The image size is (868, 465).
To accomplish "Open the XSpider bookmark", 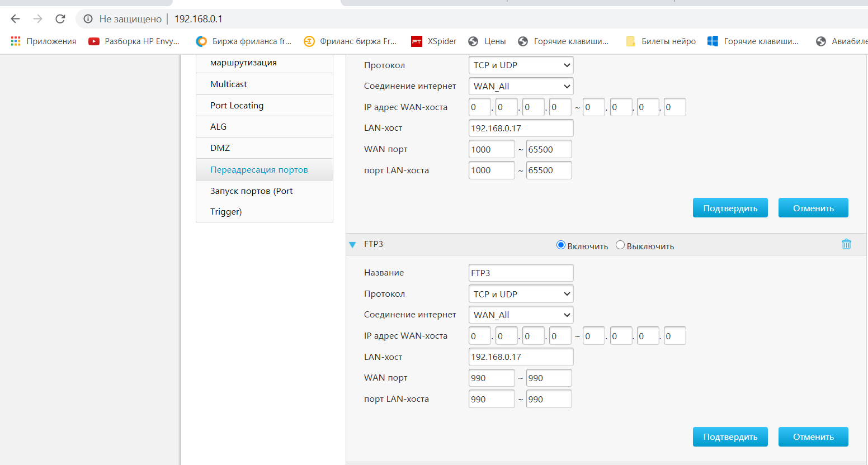I will 434,41.
